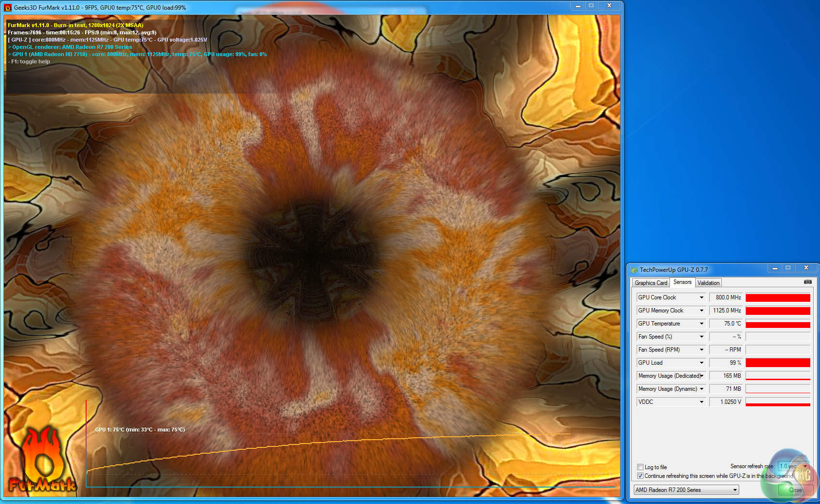
Task: Uncheck Continue refreshing in background option
Action: (x=641, y=476)
